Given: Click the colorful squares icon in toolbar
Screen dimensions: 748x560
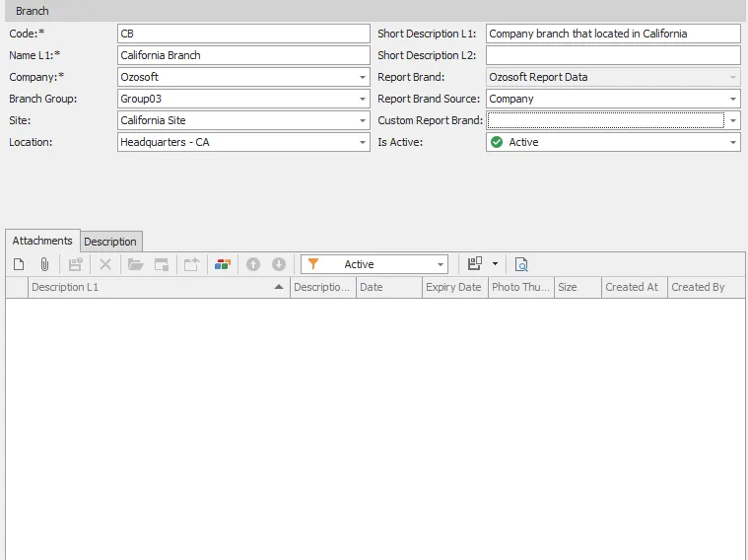Looking at the screenshot, I should 223,264.
